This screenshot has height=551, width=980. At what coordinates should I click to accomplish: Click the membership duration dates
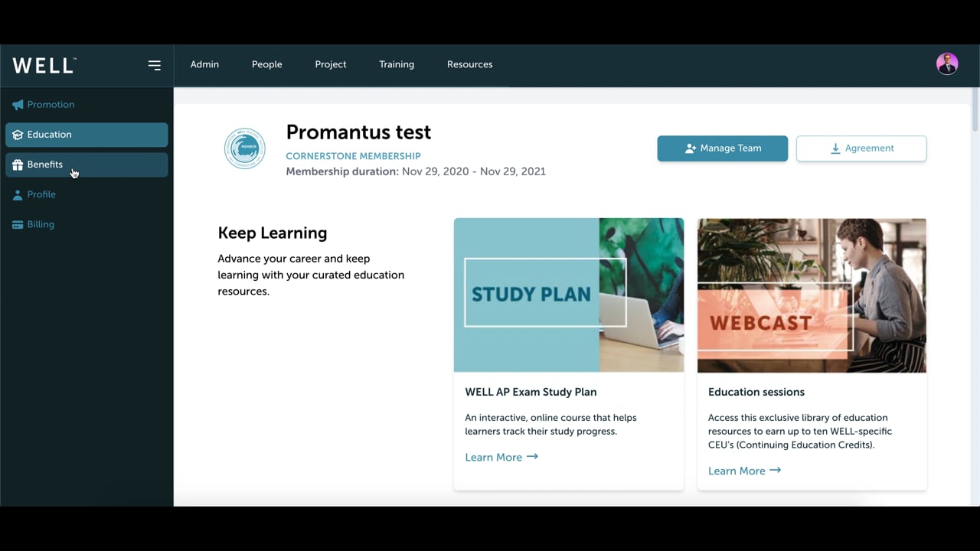tap(474, 171)
